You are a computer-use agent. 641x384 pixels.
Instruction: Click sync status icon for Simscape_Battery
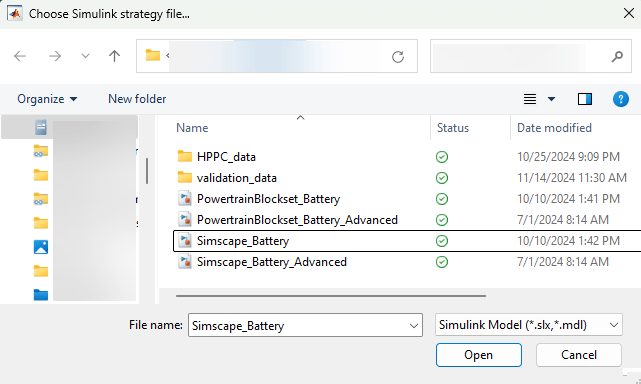pyautogui.click(x=442, y=241)
